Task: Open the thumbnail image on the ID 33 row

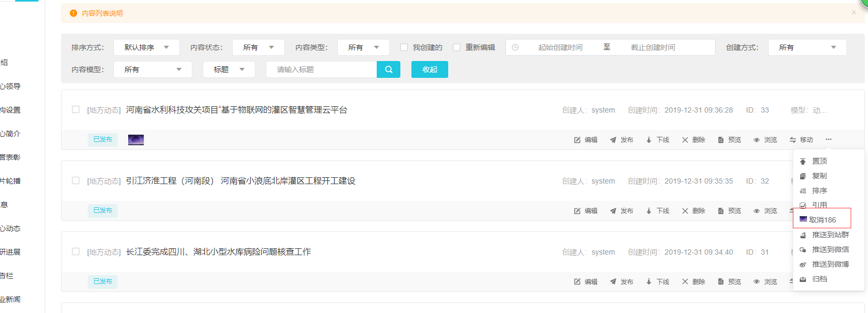Action: coord(136,139)
